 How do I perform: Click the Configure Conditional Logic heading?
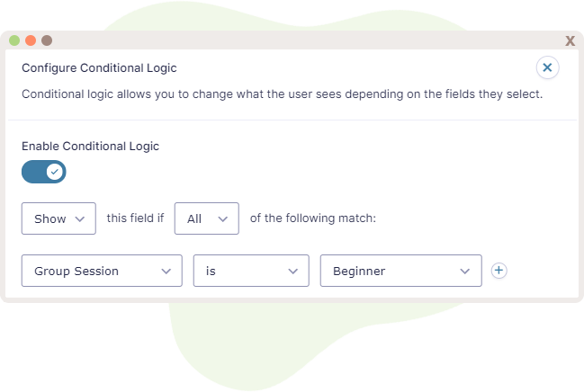[x=99, y=68]
